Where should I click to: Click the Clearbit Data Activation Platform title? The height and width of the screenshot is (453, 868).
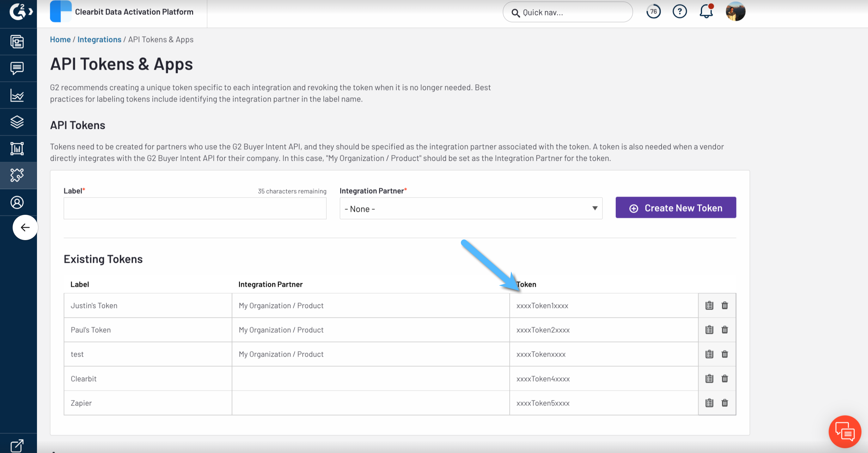click(134, 12)
